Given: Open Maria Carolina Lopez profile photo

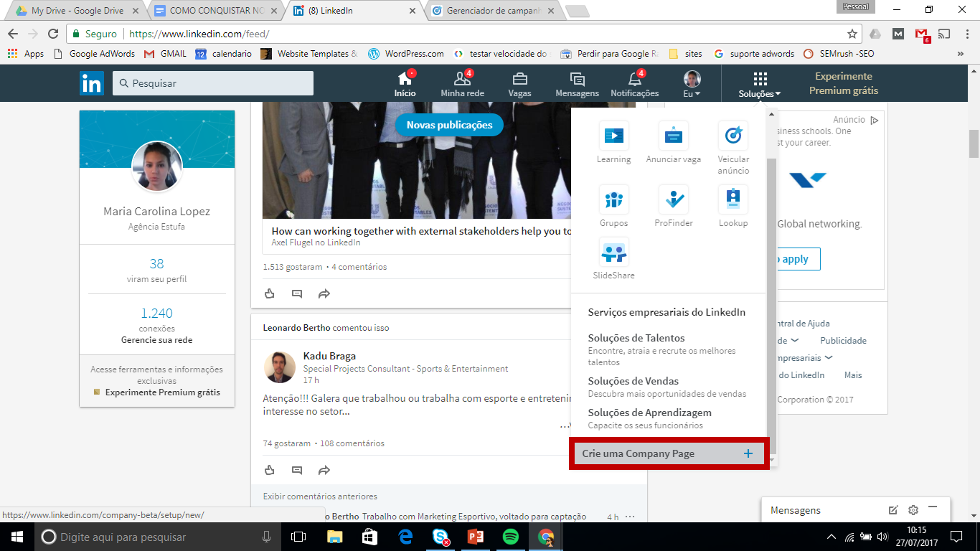Looking at the screenshot, I should tap(156, 166).
